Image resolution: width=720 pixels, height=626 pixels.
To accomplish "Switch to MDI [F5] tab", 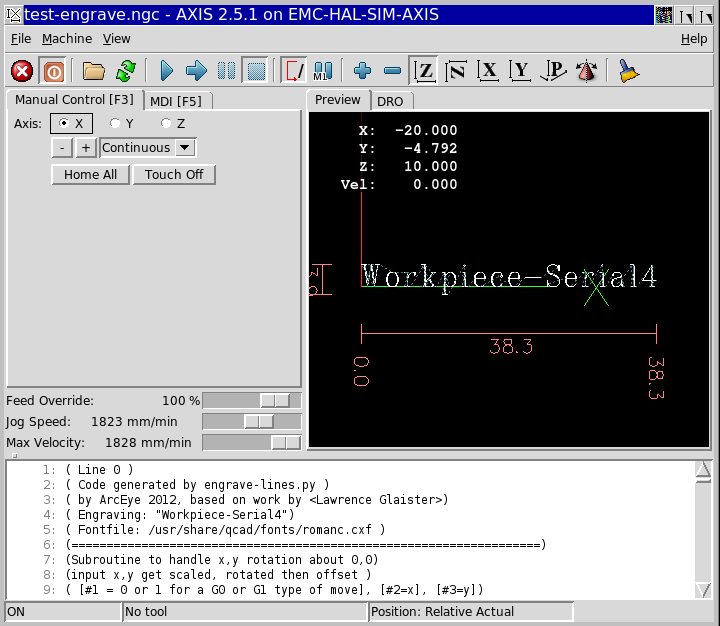I will click(x=177, y=101).
